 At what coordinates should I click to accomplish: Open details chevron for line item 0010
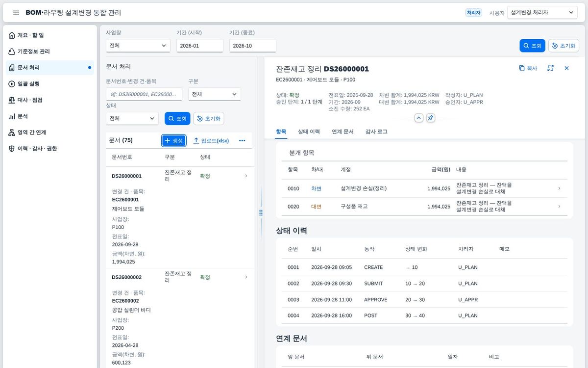click(559, 188)
